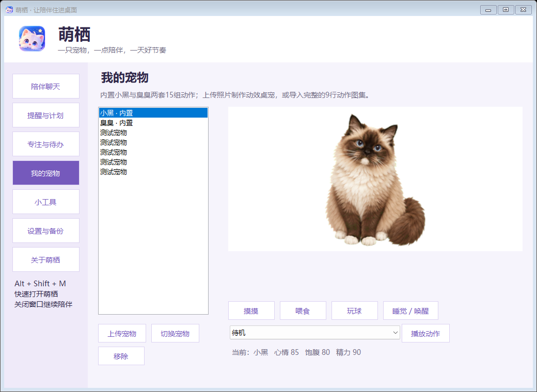Screen dimensions: 537x392
Task: Click the 我的宠物 page heading
Action: (x=124, y=78)
